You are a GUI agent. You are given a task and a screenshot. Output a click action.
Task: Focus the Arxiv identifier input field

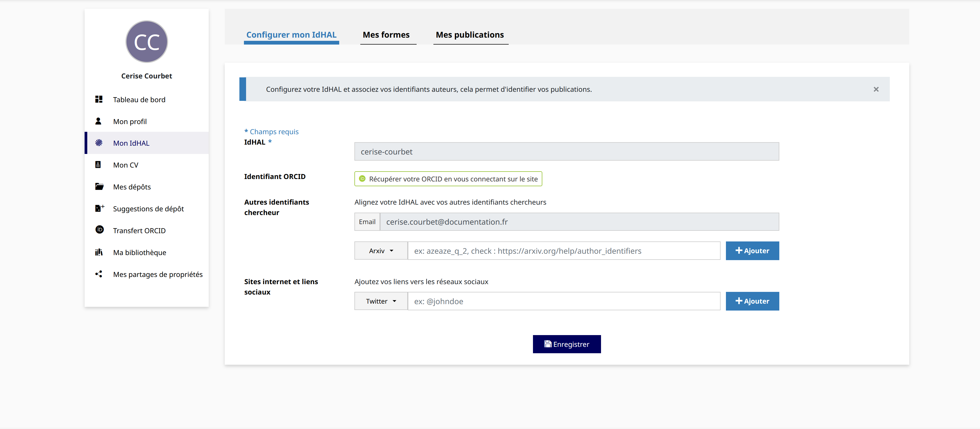[x=564, y=251]
